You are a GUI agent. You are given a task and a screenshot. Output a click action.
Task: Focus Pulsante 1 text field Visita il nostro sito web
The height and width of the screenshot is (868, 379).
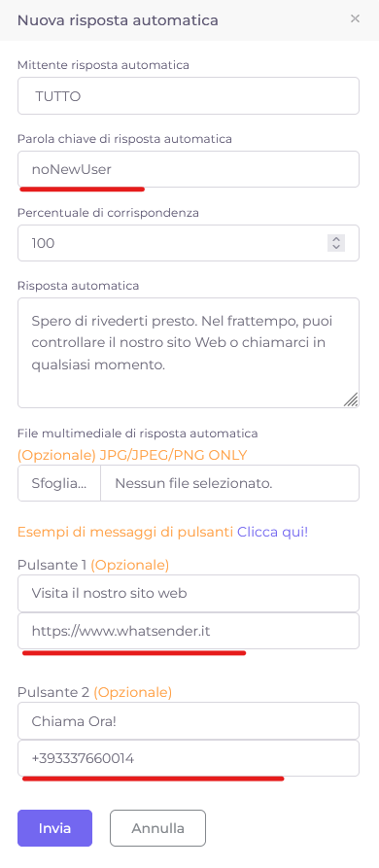(189, 594)
